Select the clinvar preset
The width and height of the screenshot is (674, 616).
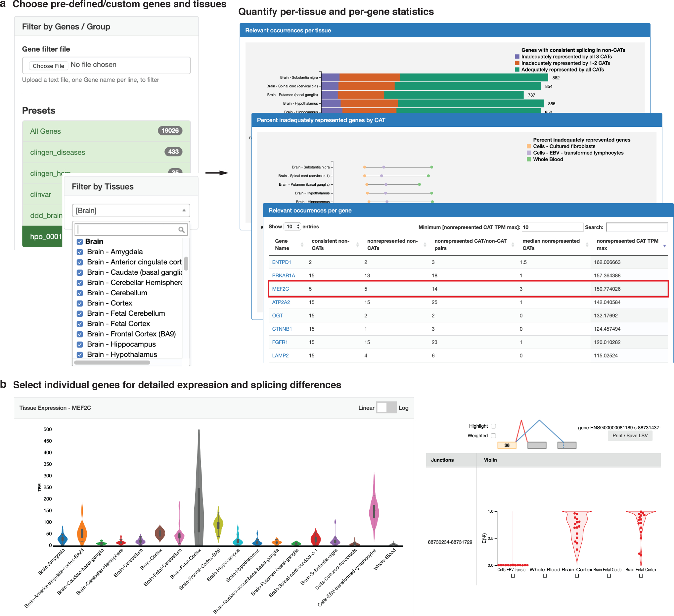(43, 194)
